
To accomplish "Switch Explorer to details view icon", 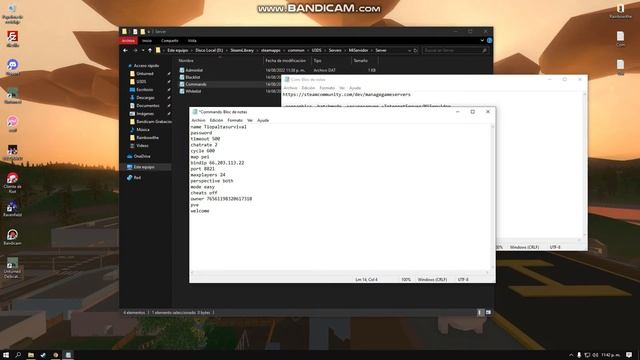I will (480, 312).
